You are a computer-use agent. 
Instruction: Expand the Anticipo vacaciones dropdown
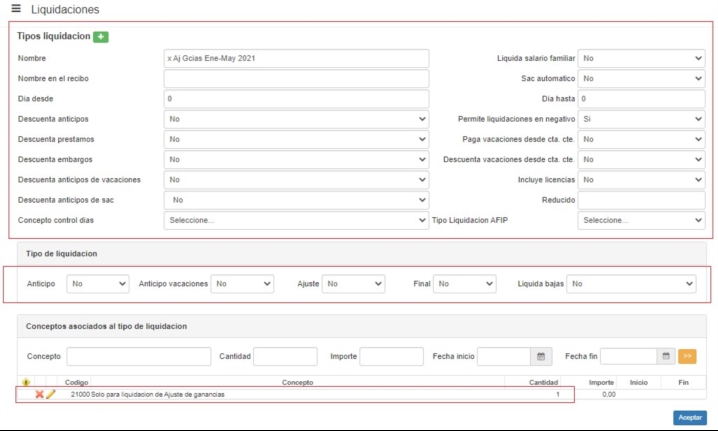(x=243, y=284)
